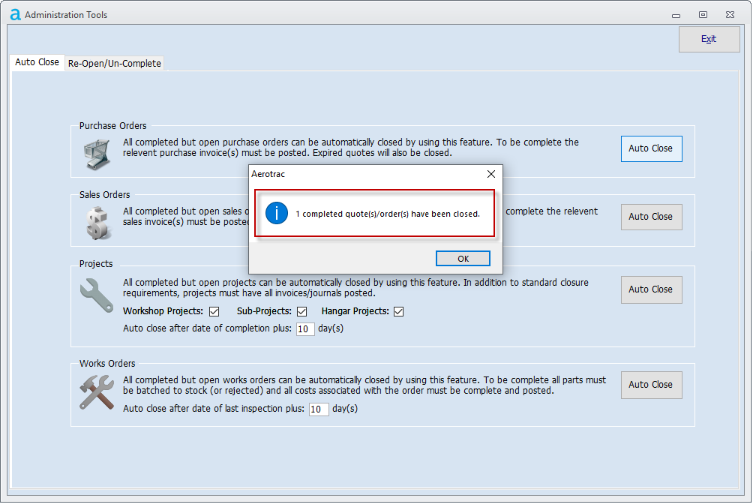Switch to the Re-Open/Un-Complete tab
This screenshot has height=503, width=752.
click(114, 63)
